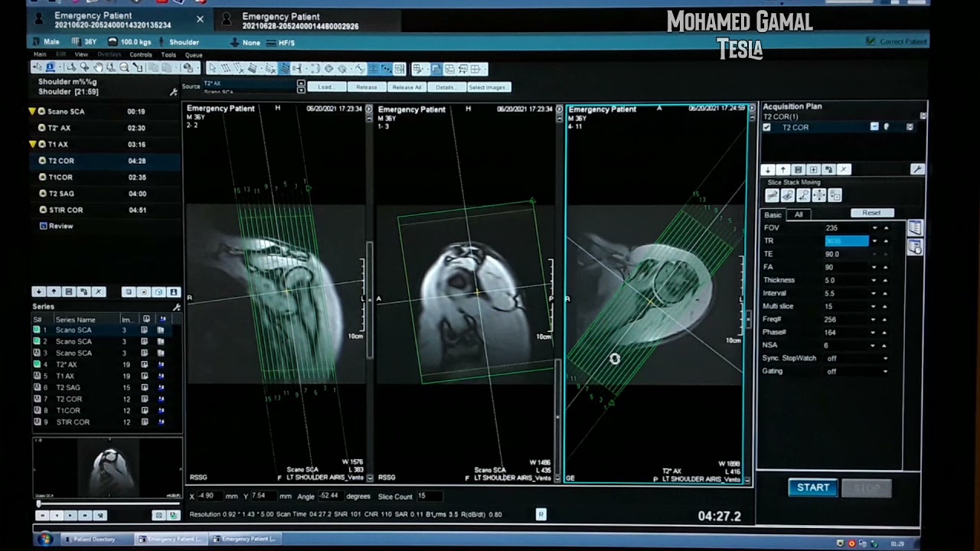Delete protocol using the X icon above Series
This screenshot has height=551, width=980.
click(98, 292)
